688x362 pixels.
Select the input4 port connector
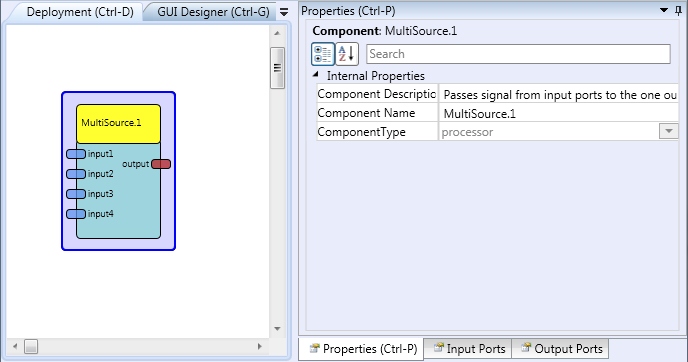pos(76,214)
